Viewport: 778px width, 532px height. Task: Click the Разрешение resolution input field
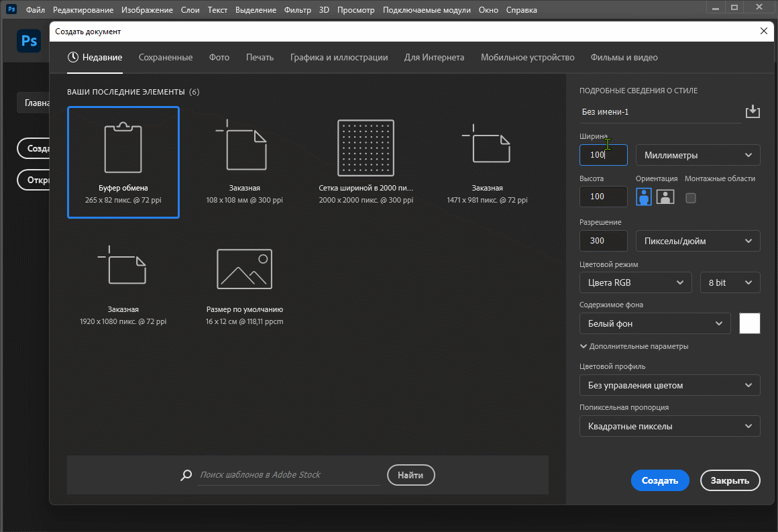[x=604, y=242]
